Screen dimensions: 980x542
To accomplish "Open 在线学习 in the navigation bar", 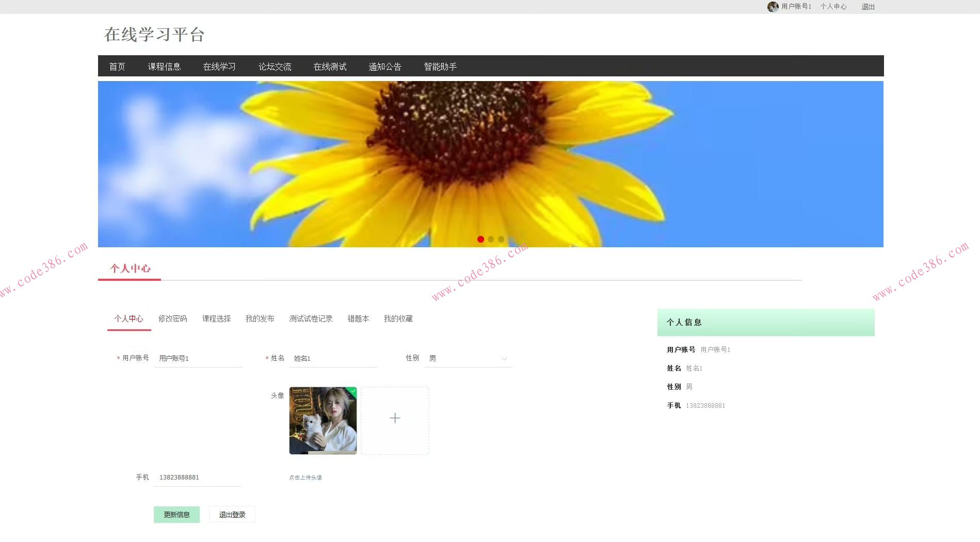I will 219,67.
